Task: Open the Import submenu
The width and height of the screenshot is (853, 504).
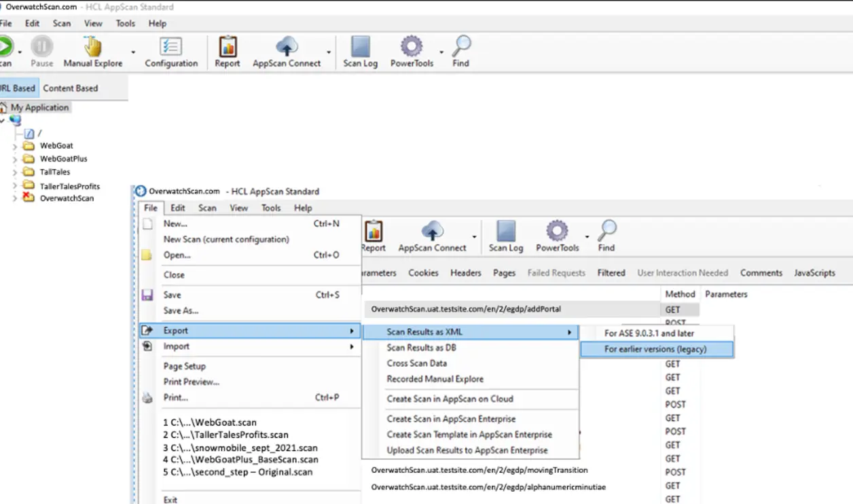Action: point(176,346)
